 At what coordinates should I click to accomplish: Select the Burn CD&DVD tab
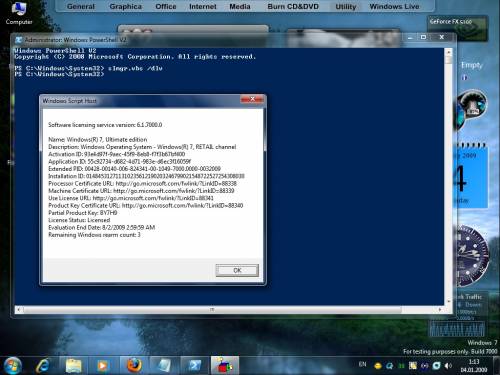[x=293, y=6]
